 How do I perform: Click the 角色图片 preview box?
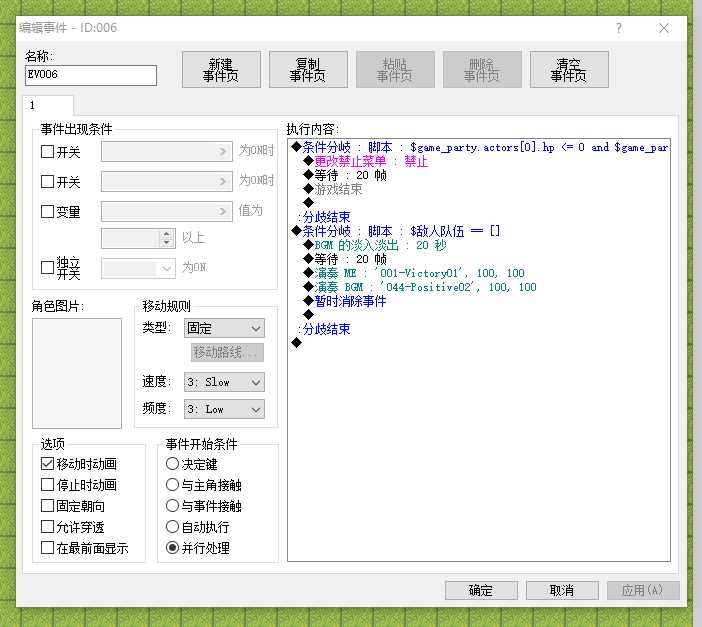click(77, 373)
